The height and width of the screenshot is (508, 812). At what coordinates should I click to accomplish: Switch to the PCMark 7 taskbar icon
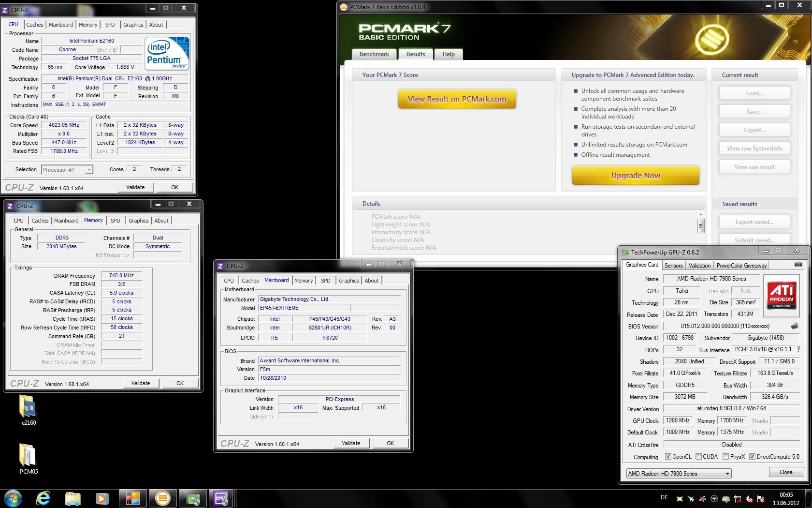point(162,498)
